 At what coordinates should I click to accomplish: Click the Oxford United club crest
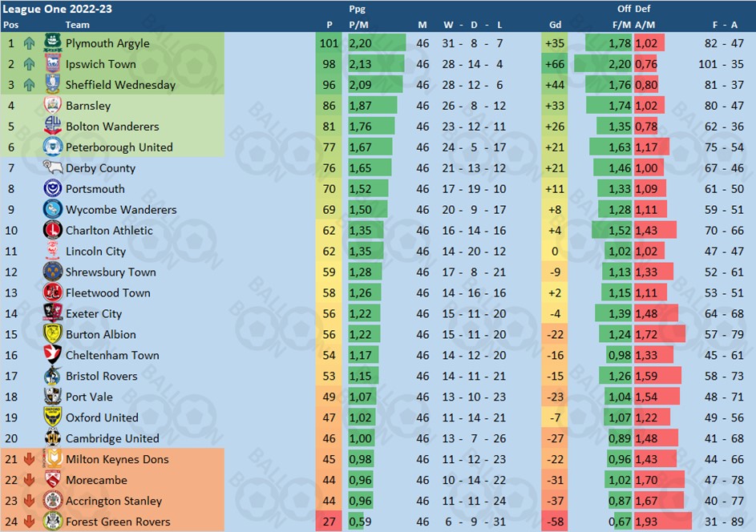tap(53, 417)
